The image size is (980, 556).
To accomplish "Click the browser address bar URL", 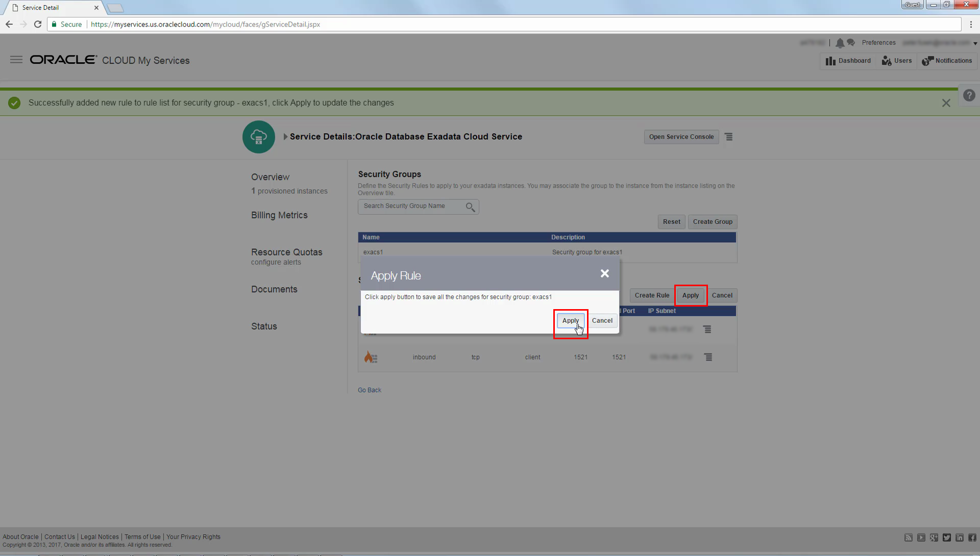I will [x=205, y=24].
